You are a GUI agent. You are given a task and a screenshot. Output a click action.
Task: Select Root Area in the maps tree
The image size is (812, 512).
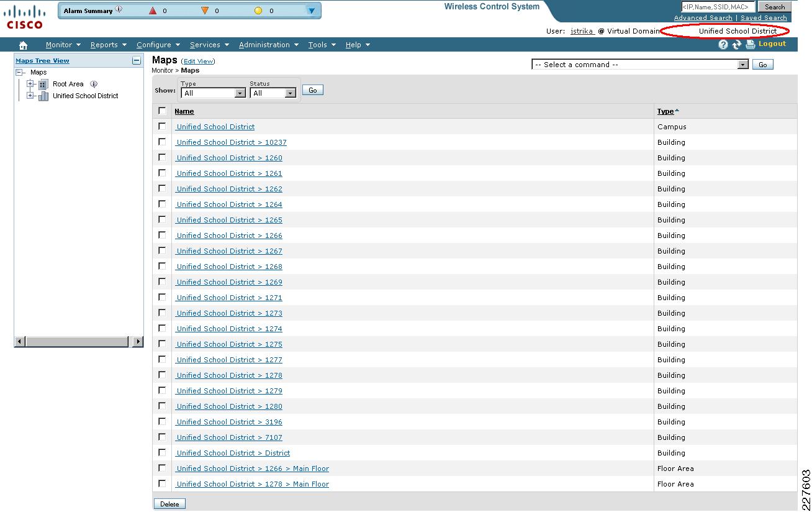(x=68, y=84)
